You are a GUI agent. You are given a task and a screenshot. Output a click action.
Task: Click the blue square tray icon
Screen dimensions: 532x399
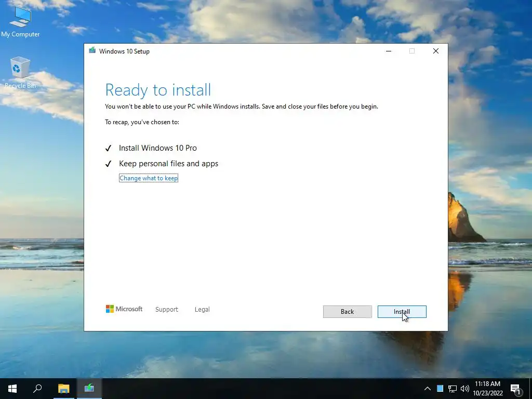(440, 389)
